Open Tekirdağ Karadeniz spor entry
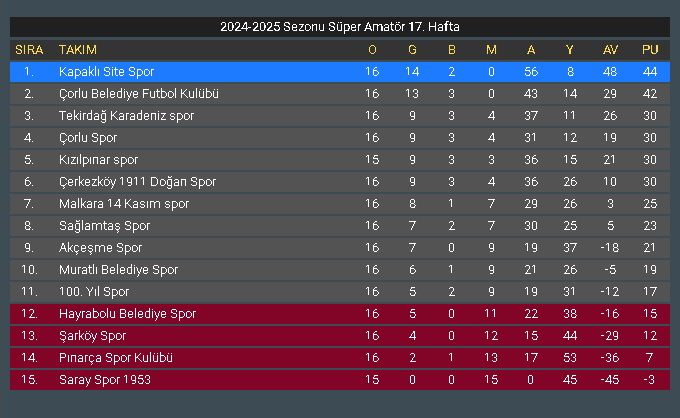680x418 pixels. (340, 116)
